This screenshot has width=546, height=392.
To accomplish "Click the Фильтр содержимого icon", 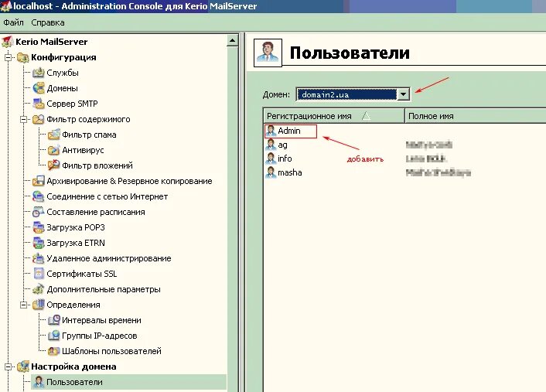I will (x=39, y=119).
